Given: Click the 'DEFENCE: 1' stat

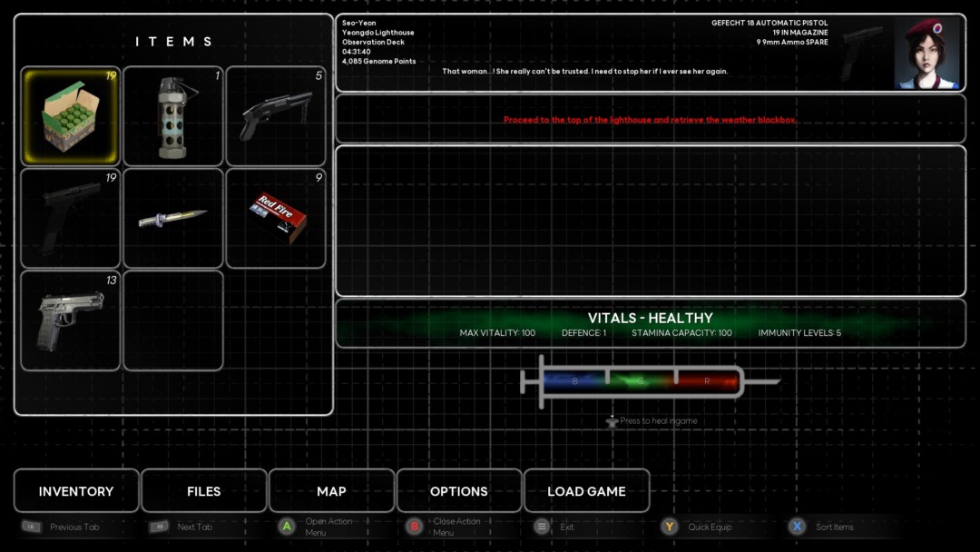Looking at the screenshot, I should [x=583, y=333].
